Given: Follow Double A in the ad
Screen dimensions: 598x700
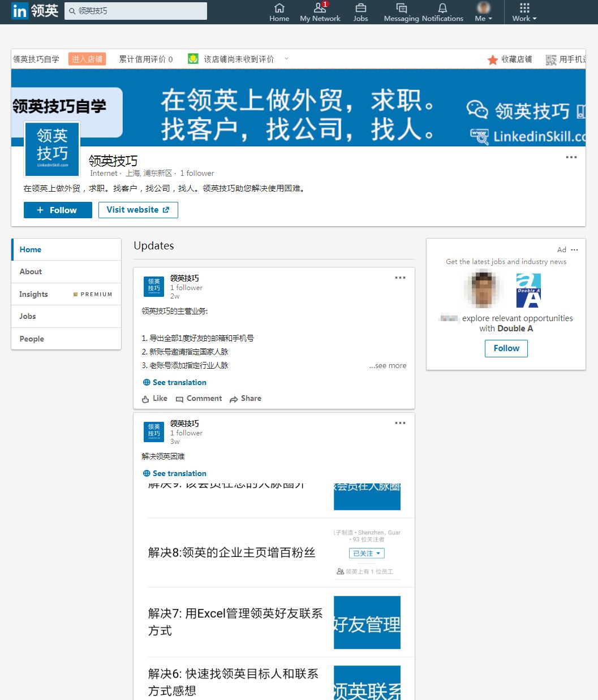Looking at the screenshot, I should point(506,348).
